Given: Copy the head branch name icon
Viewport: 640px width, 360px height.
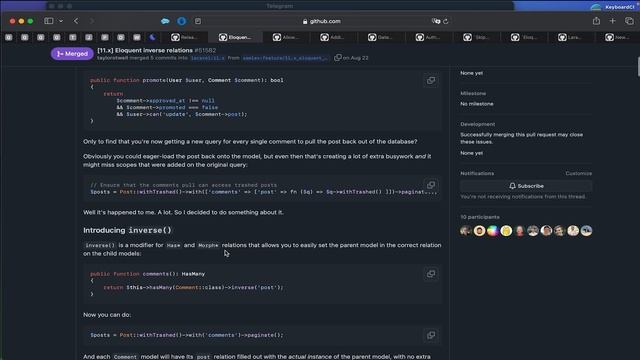Looking at the screenshot, I should click(337, 58).
